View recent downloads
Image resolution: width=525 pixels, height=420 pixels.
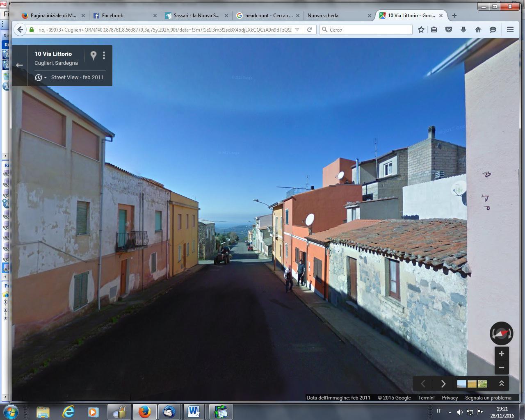(463, 29)
